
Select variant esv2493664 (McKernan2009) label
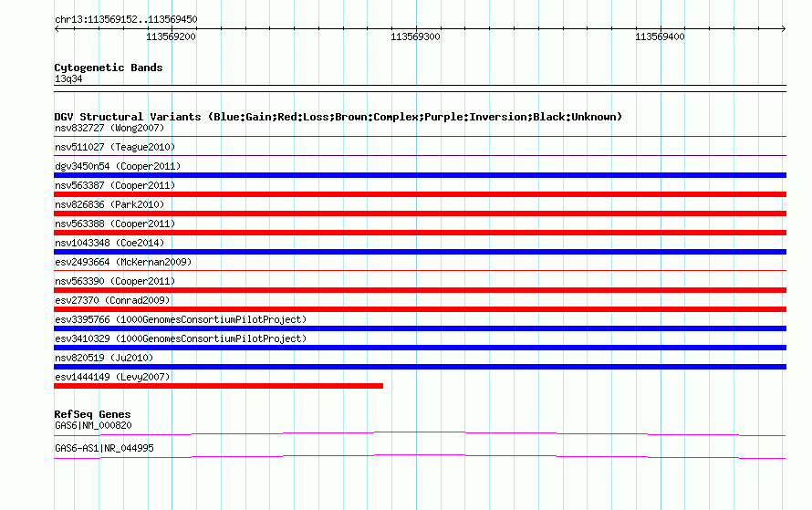click(123, 262)
